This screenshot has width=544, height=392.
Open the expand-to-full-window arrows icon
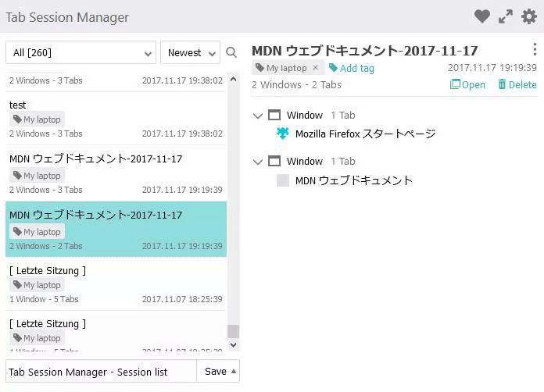[x=506, y=16]
